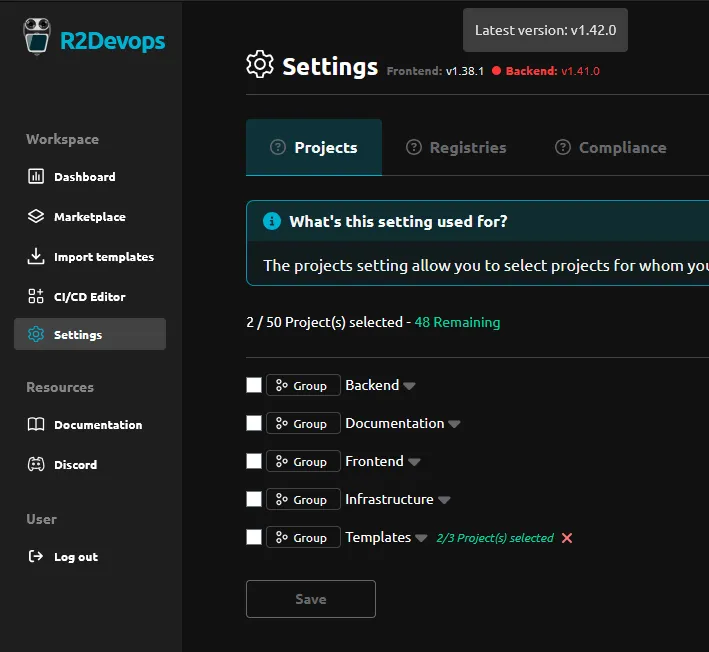709x652 pixels.
Task: Open the R2Devops brand name link
Action: [x=112, y=41]
